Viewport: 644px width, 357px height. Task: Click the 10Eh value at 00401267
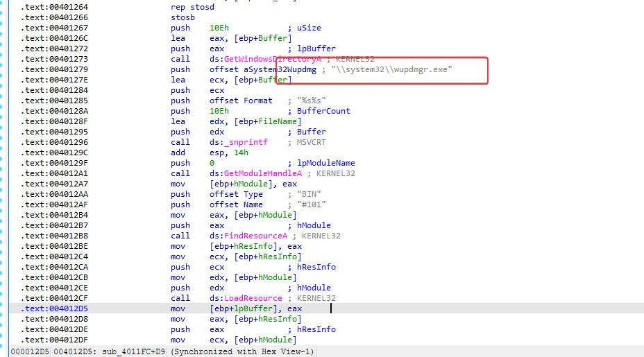pyautogui.click(x=219, y=28)
